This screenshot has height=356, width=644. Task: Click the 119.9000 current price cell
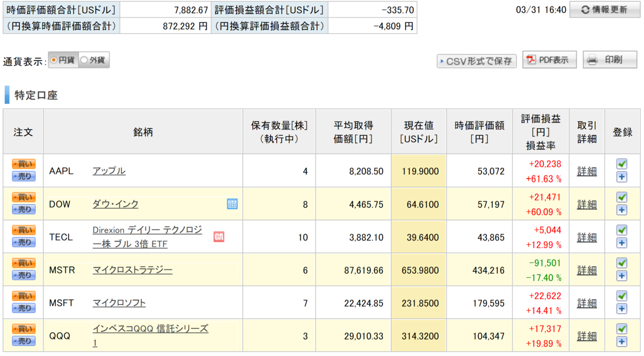tap(419, 171)
